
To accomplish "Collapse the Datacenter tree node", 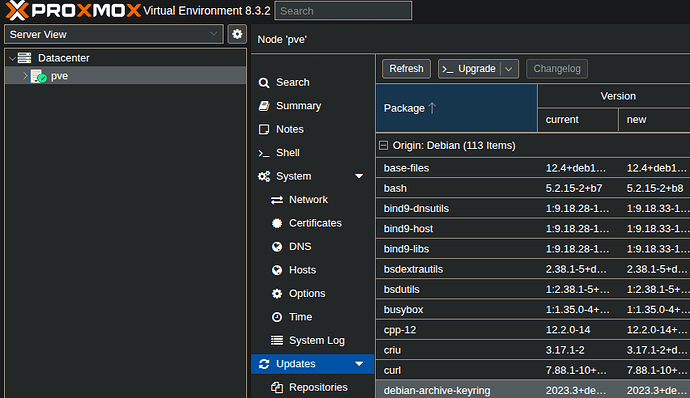I will [12, 58].
